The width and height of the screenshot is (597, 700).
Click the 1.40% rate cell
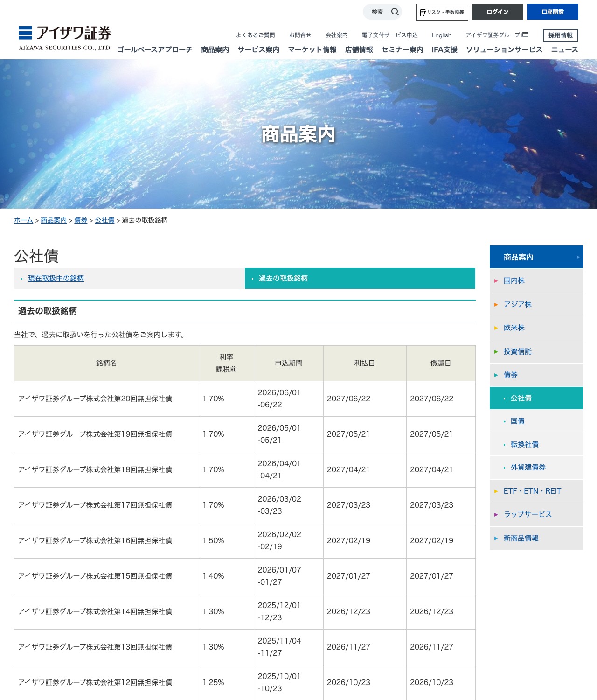pos(227,576)
